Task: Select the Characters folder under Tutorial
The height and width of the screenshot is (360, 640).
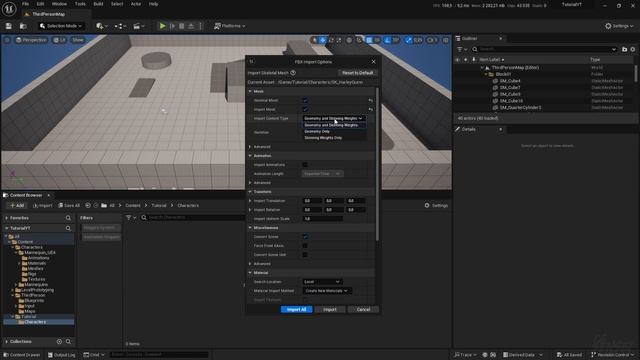Action: 35,322
